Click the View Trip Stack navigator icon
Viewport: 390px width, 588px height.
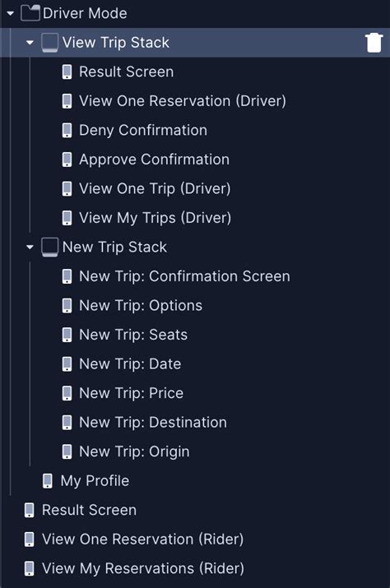(x=49, y=43)
